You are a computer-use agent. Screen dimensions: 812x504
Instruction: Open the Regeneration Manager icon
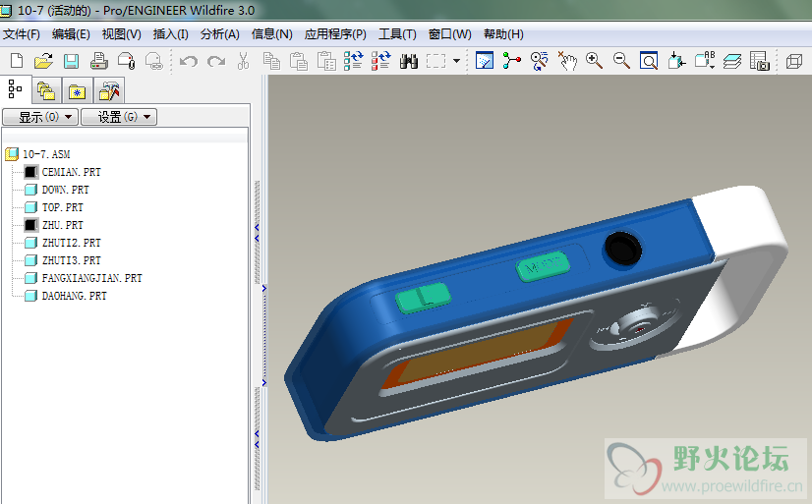click(381, 61)
